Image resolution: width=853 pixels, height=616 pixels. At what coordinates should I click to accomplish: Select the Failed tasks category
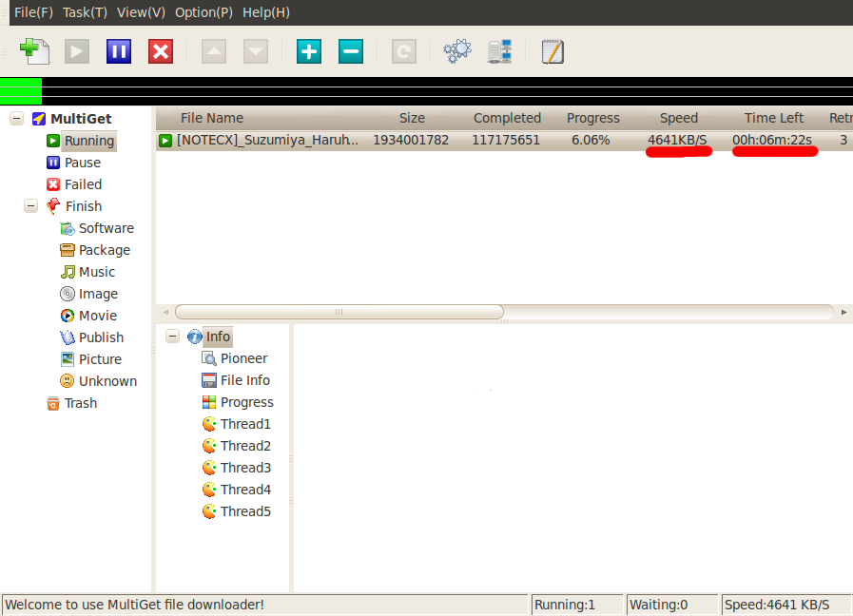tap(83, 184)
